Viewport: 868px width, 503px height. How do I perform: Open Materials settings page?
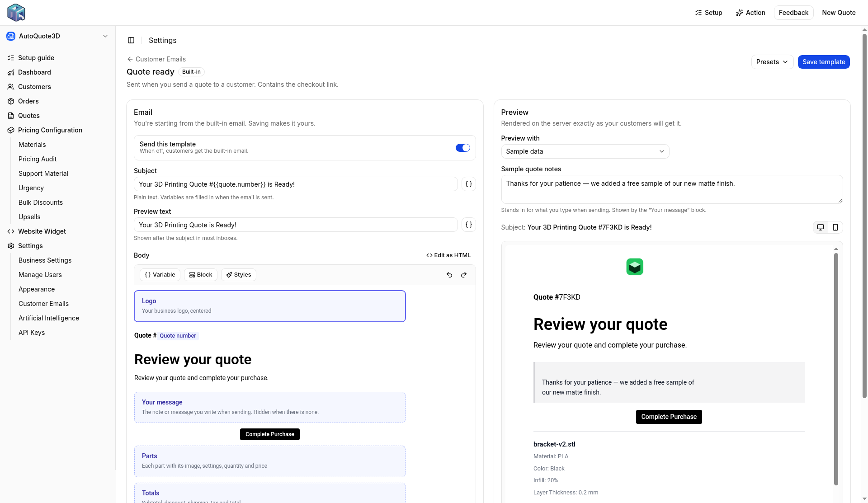(32, 145)
